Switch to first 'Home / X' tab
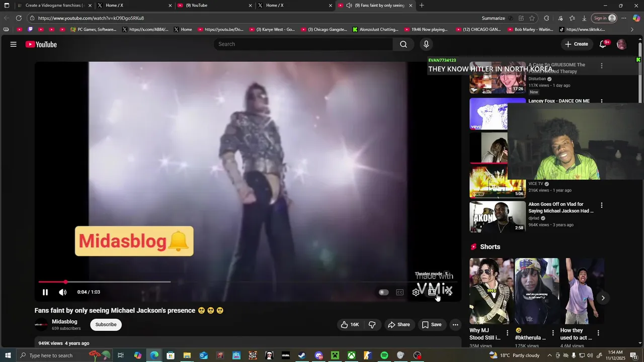 point(134,6)
